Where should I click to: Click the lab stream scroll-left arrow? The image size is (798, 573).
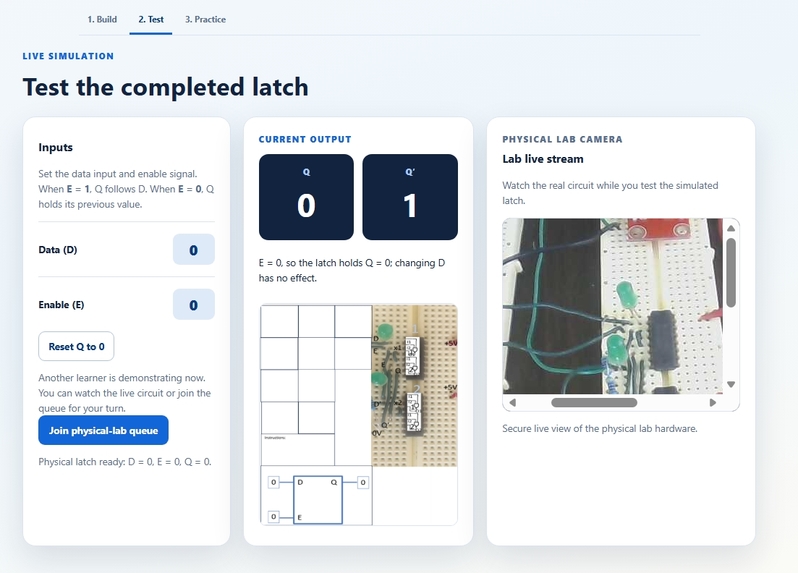(x=512, y=403)
